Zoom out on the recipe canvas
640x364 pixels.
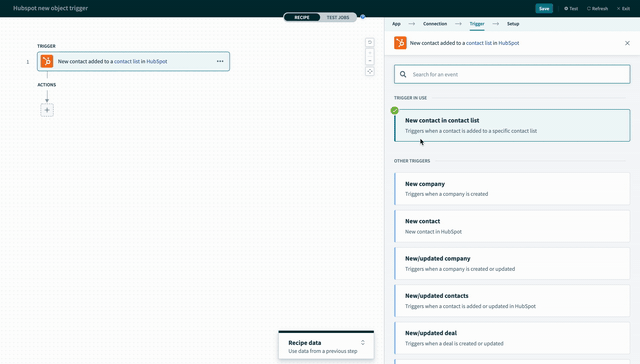click(x=369, y=60)
